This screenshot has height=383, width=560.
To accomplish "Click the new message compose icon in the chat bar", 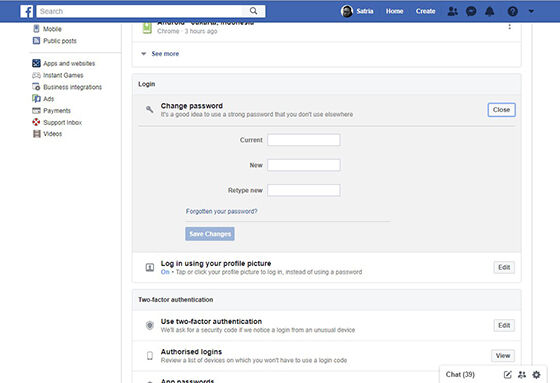I will point(507,375).
